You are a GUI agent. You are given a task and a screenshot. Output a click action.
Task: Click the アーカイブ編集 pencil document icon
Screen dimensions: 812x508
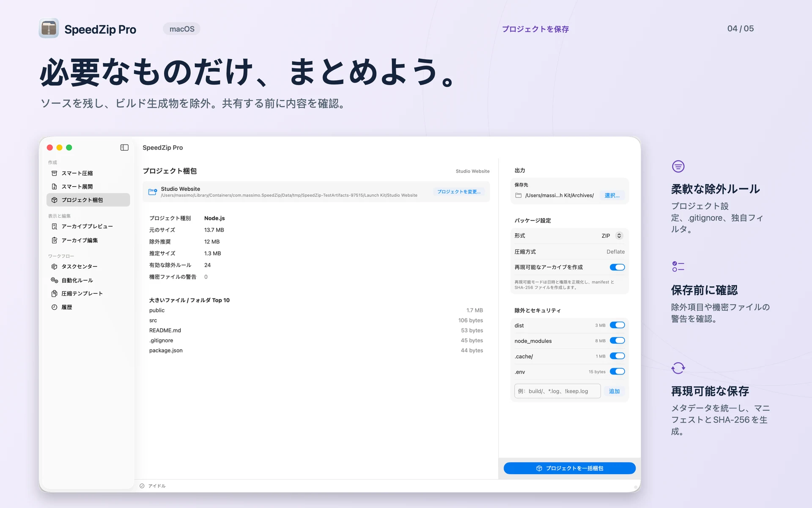coord(54,240)
